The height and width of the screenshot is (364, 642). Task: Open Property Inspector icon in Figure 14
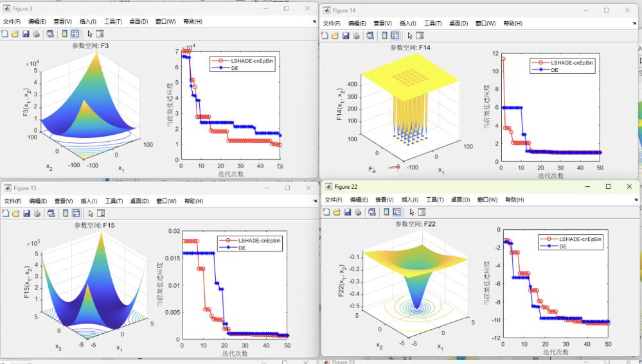(x=420, y=35)
